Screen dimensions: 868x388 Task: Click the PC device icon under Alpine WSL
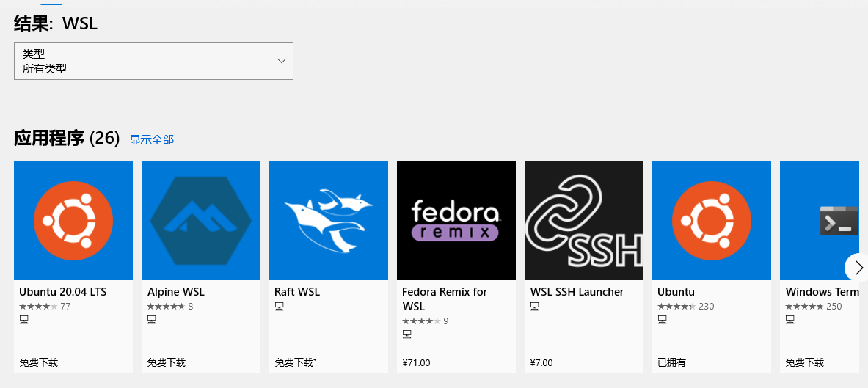[152, 319]
